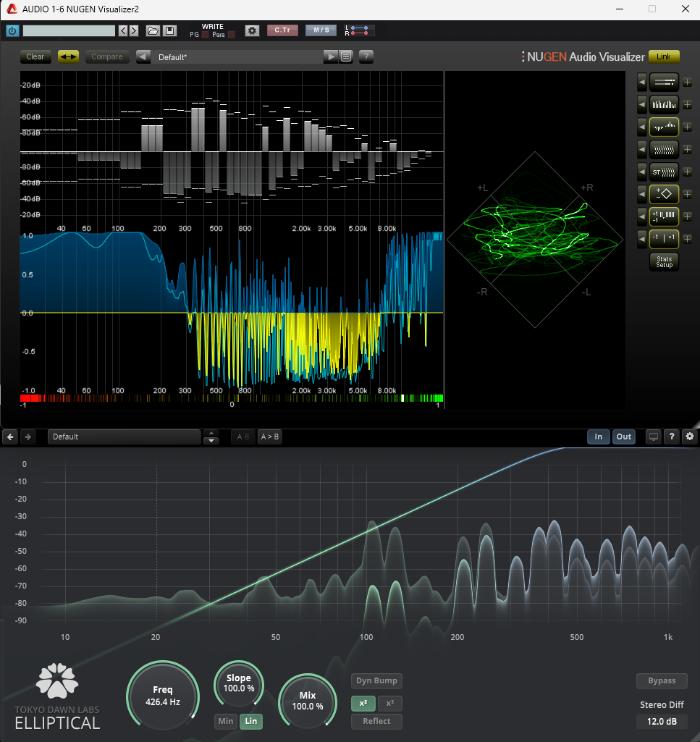The image size is (700, 742).
Task: Expand options arrow beside level meter view
Action: coord(642,83)
